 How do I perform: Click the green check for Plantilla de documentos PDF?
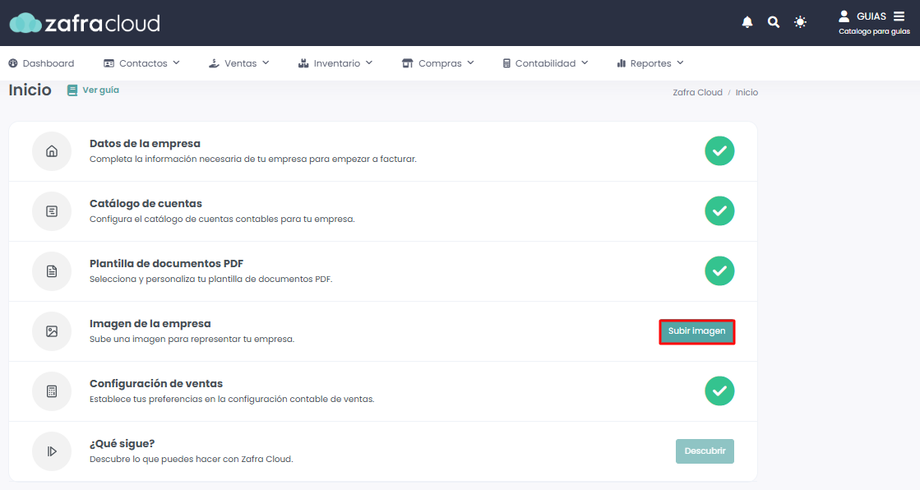point(719,271)
